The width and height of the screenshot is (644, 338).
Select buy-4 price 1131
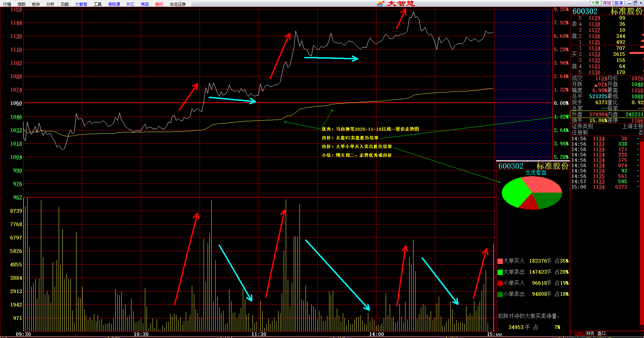[594, 66]
